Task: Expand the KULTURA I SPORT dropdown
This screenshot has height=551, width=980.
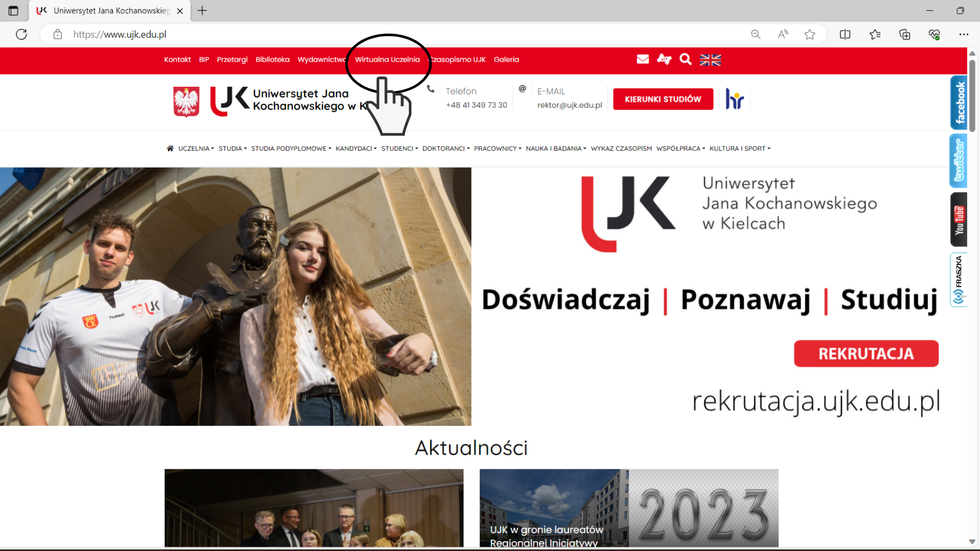Action: pos(740,148)
